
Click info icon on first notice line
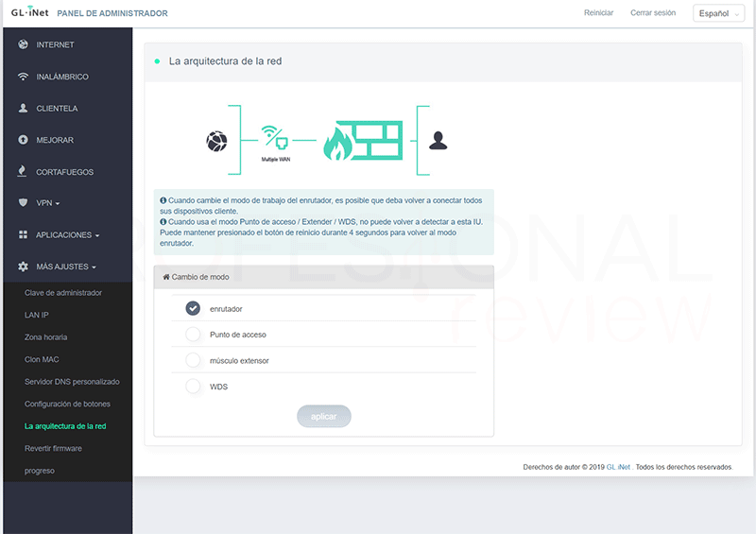click(163, 200)
